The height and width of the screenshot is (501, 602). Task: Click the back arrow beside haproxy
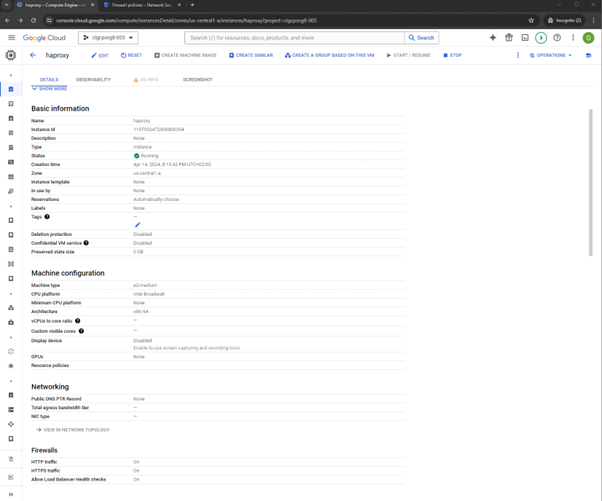point(33,56)
